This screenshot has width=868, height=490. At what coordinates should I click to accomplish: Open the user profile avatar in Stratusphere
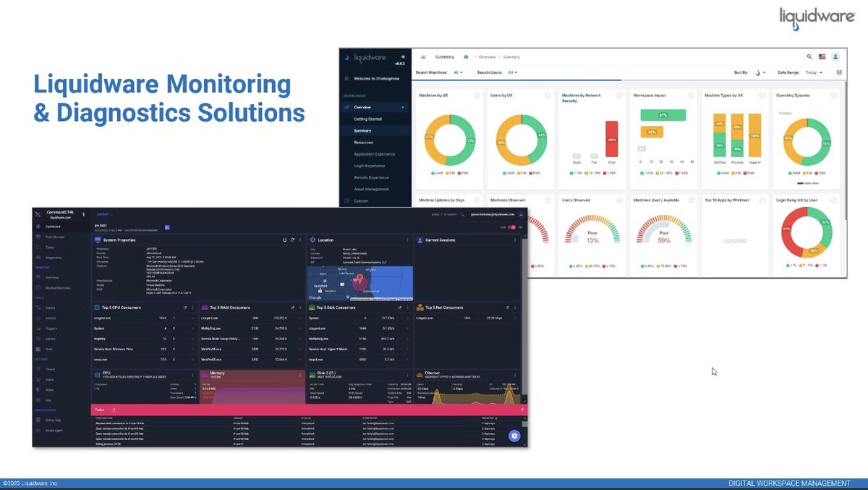tap(835, 56)
